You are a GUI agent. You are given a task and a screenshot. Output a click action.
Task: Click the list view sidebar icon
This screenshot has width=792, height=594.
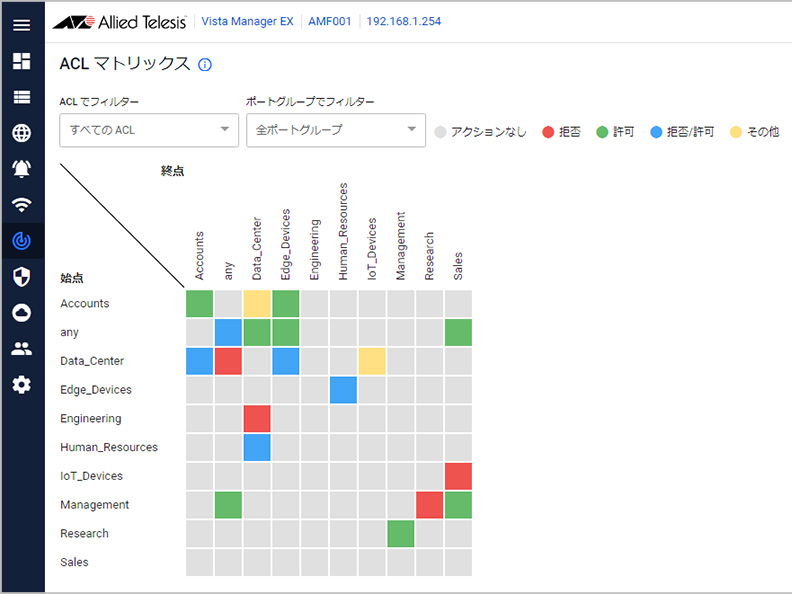point(21,97)
